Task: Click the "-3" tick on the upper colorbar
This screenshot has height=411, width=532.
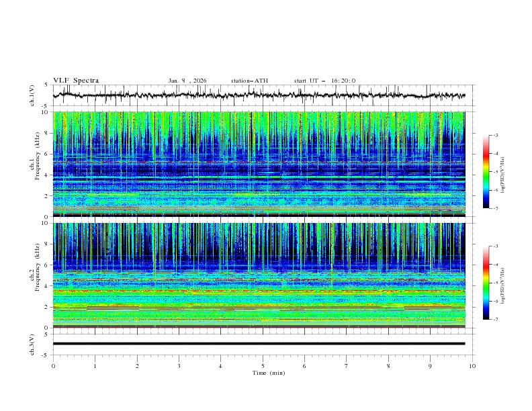Action: 496,135
